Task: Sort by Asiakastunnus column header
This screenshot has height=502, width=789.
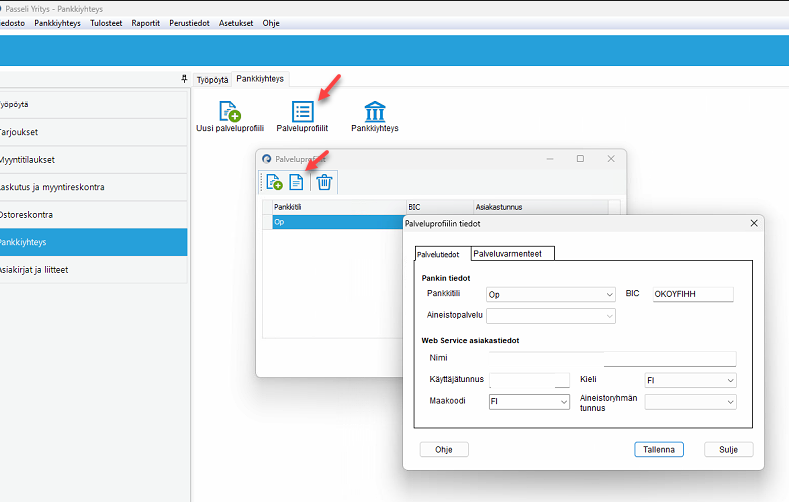Action: pos(541,207)
